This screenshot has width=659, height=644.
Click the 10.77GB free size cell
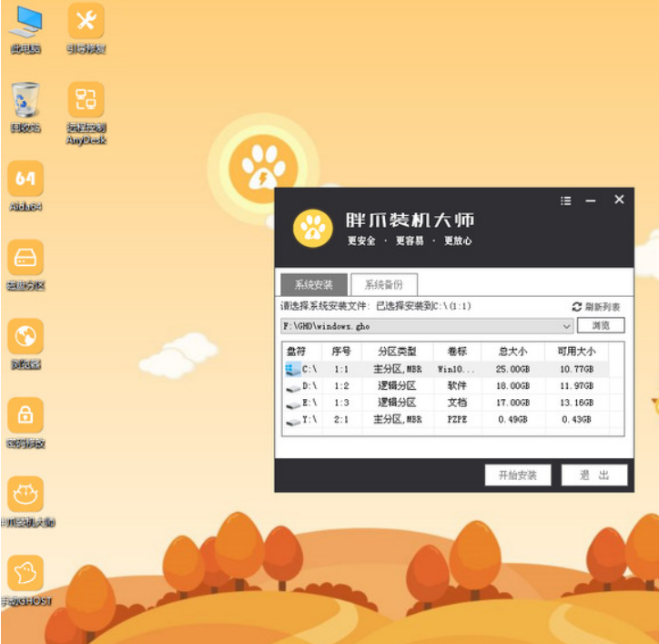point(576,369)
